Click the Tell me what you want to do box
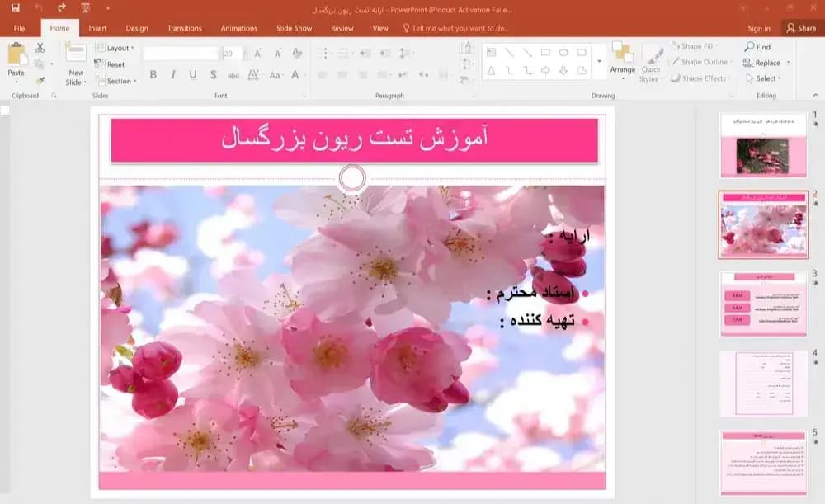 455,28
